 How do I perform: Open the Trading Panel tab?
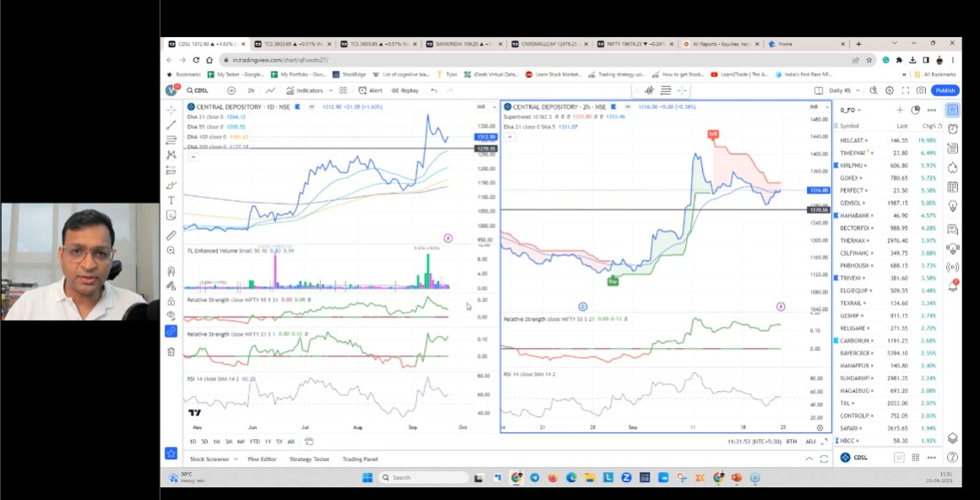[360, 459]
